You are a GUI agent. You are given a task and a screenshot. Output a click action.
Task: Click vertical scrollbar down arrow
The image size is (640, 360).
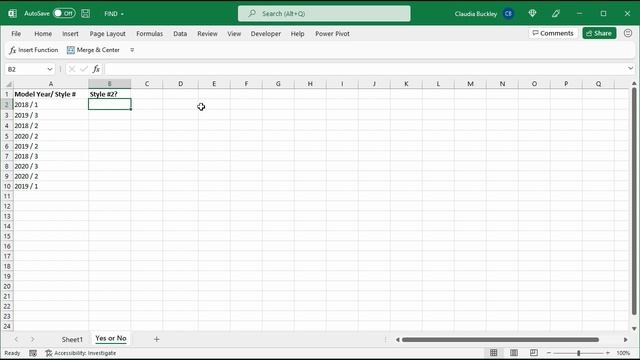(x=634, y=329)
